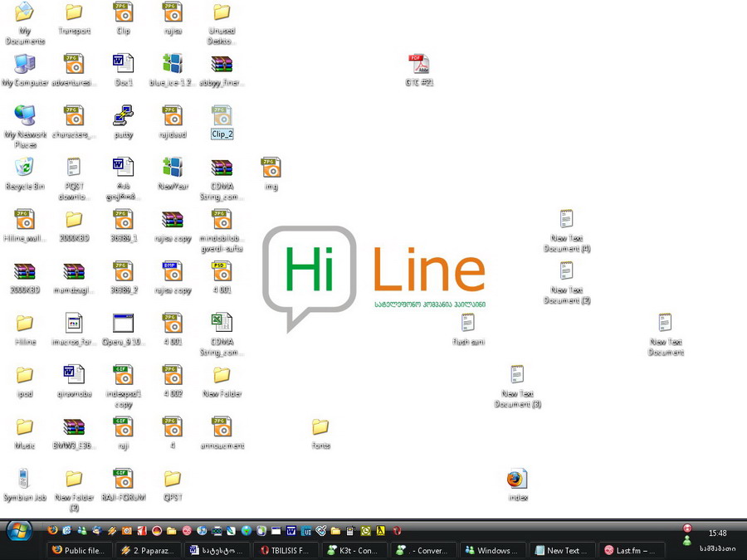Open the Transport folder

pos(75,12)
